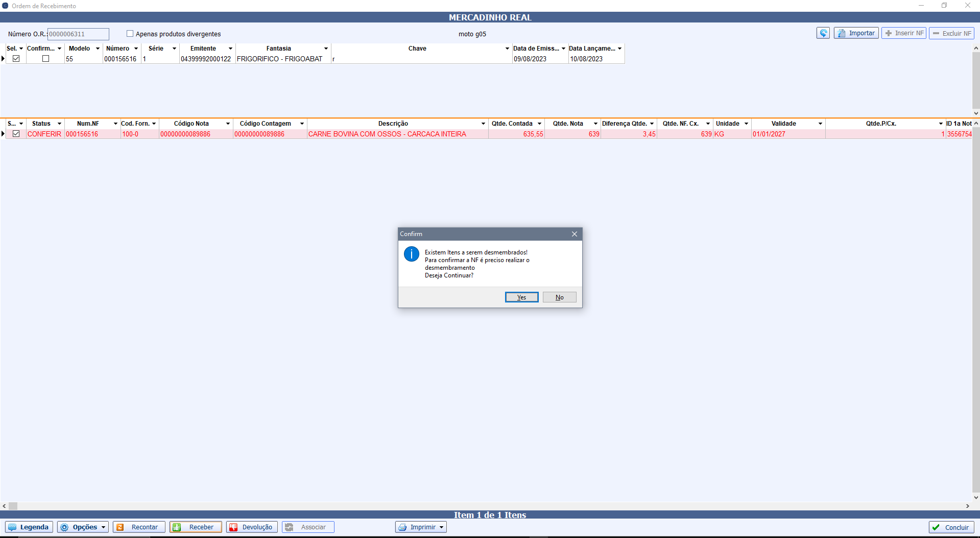Click the Receber button
This screenshot has width=980, height=538.
tap(196, 527)
